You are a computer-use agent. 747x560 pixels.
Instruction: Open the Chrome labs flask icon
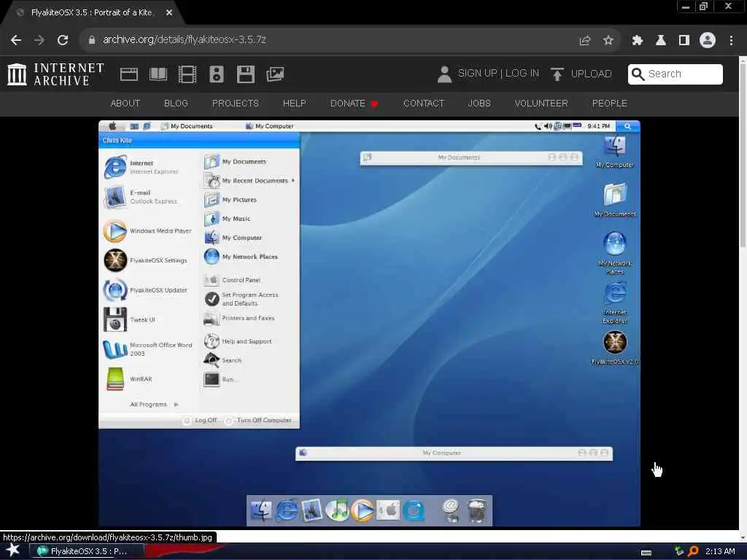point(660,41)
